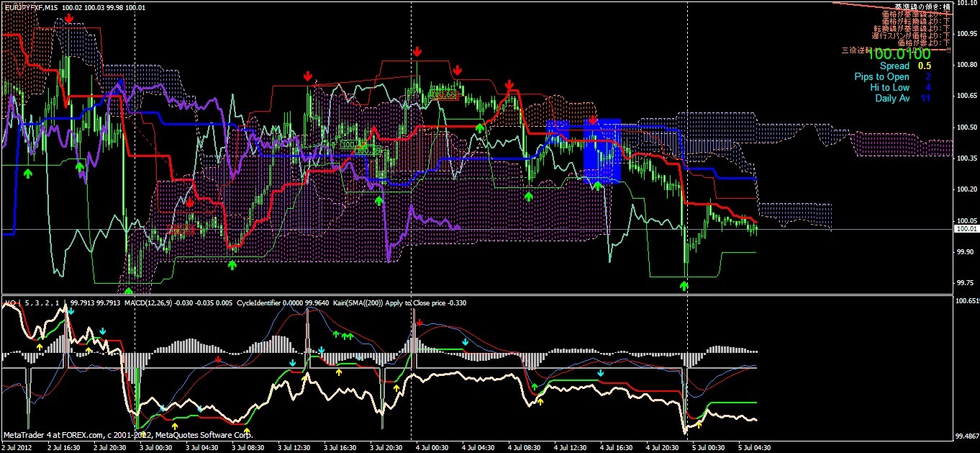Select the green up arrow at the bottom near 2 Jul 20:30
This screenshot has height=453, width=980.
pos(128,291)
